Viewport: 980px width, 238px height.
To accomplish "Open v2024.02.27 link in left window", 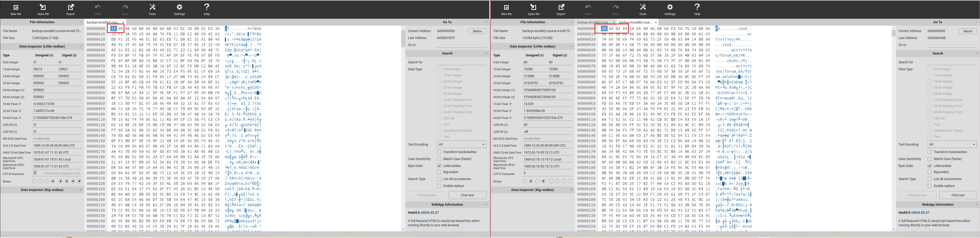I will [429, 213].
